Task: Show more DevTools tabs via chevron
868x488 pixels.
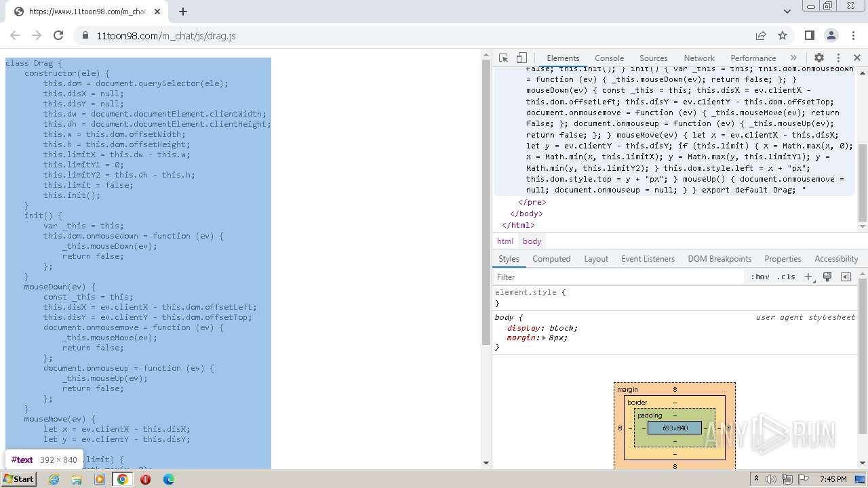Action: coord(793,58)
